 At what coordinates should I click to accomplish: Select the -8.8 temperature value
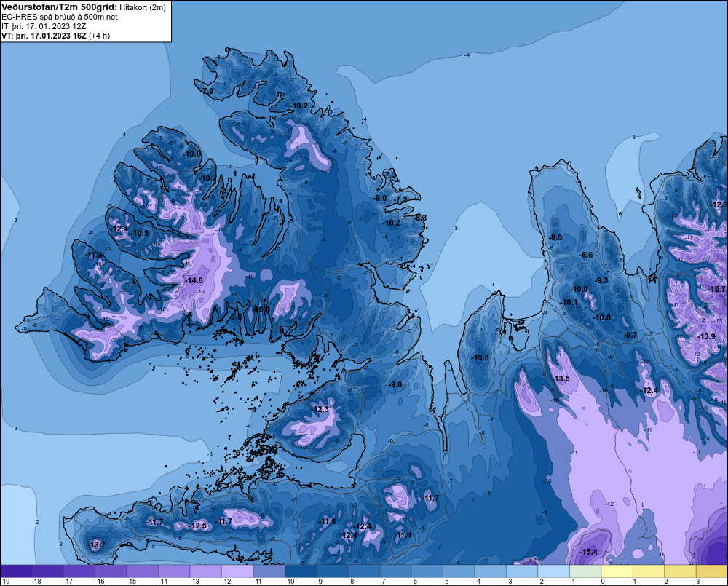(555, 237)
